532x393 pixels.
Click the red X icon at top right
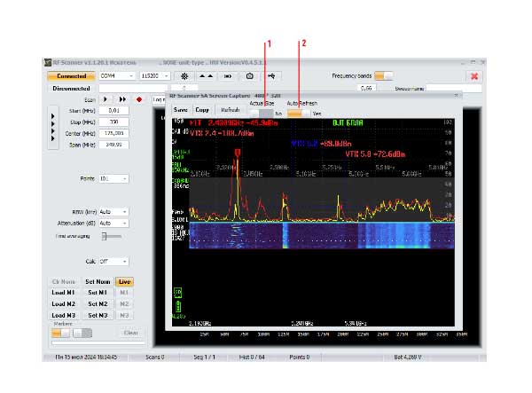coord(474,76)
